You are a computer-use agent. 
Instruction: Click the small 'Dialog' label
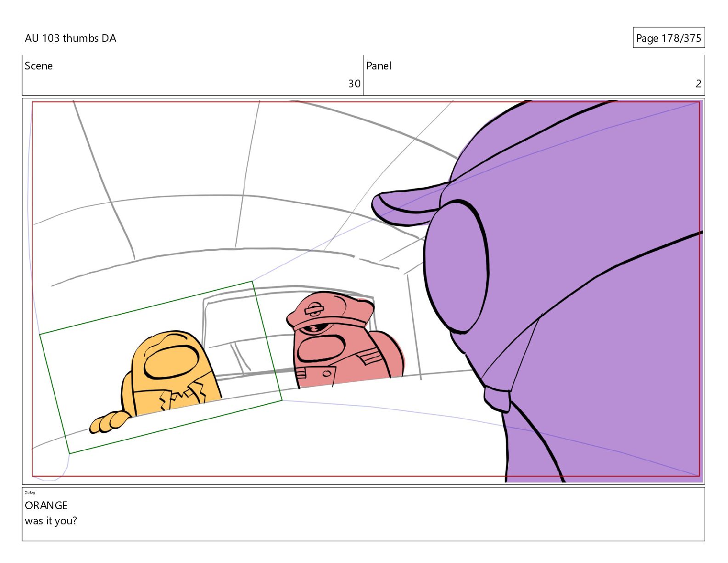pos(30,492)
